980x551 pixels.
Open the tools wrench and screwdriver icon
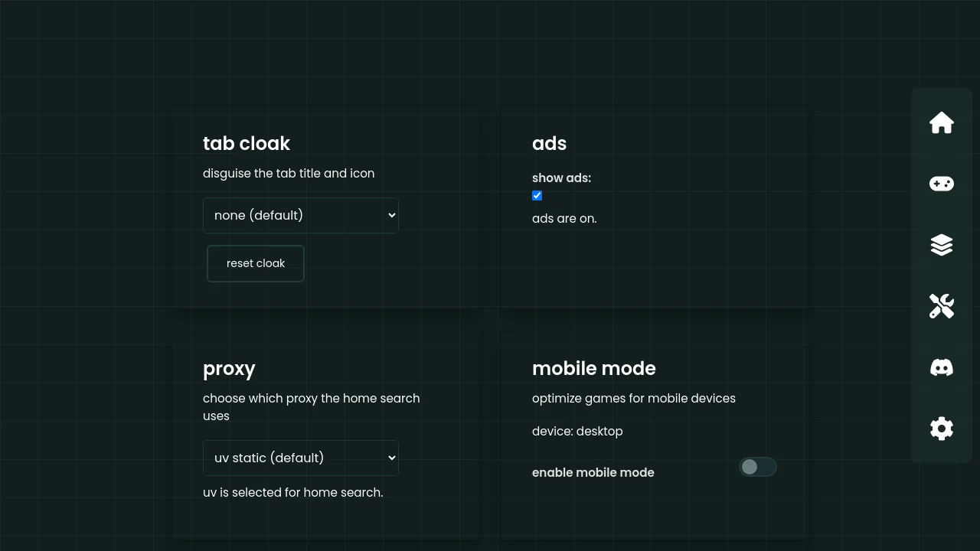coord(941,306)
